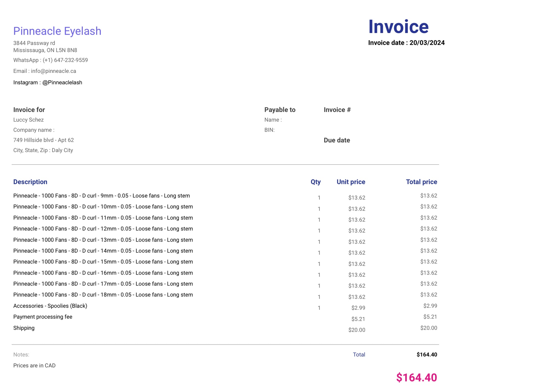The width and height of the screenshot is (539, 392).
Task: Click the Description column header
Action: [x=30, y=182]
